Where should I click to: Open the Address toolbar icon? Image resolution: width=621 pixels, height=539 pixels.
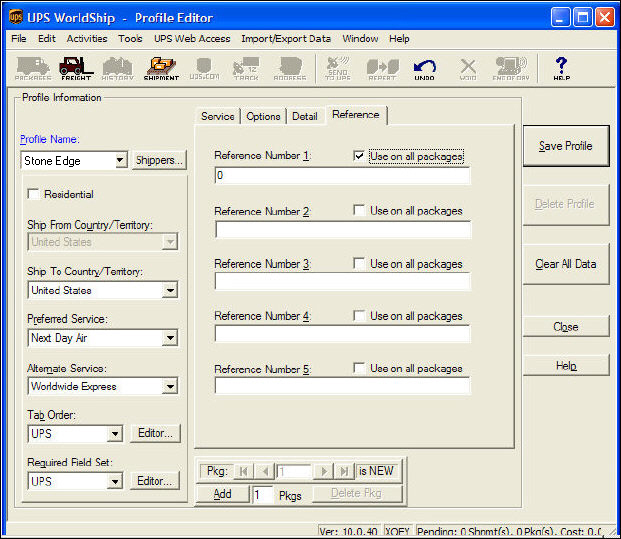point(290,68)
